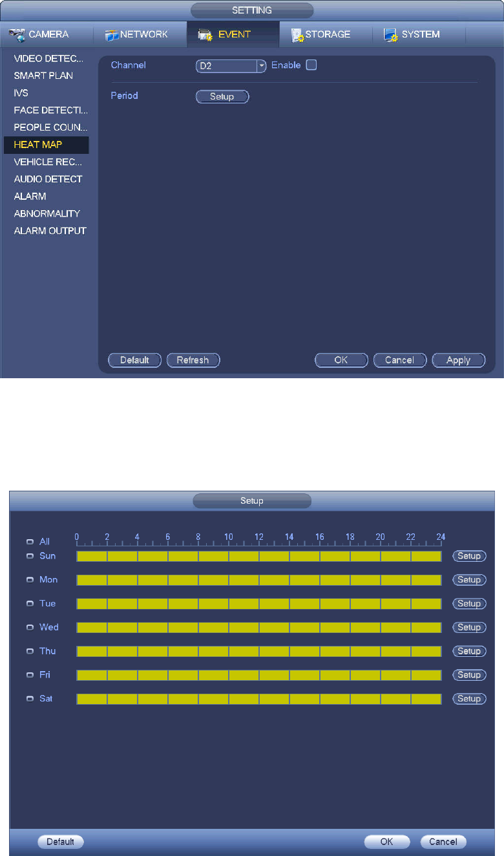Click the Tue schedule time bar
The image size is (504, 856).
click(x=259, y=604)
